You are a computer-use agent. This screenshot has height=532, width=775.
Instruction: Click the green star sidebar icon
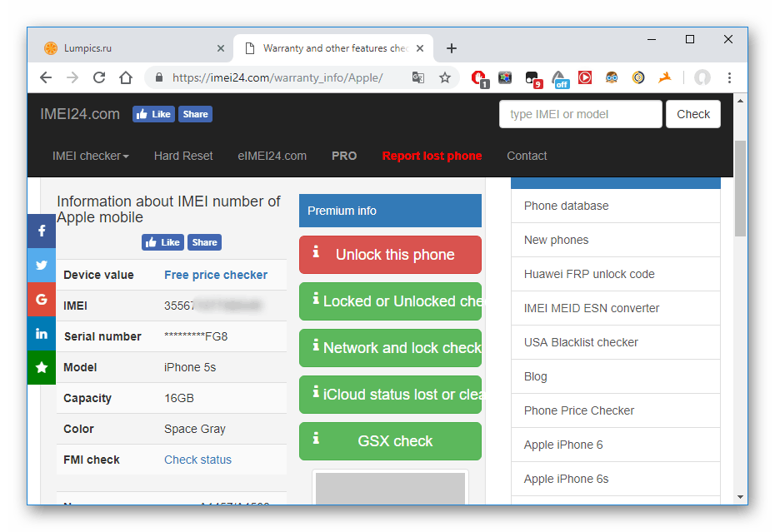point(42,367)
